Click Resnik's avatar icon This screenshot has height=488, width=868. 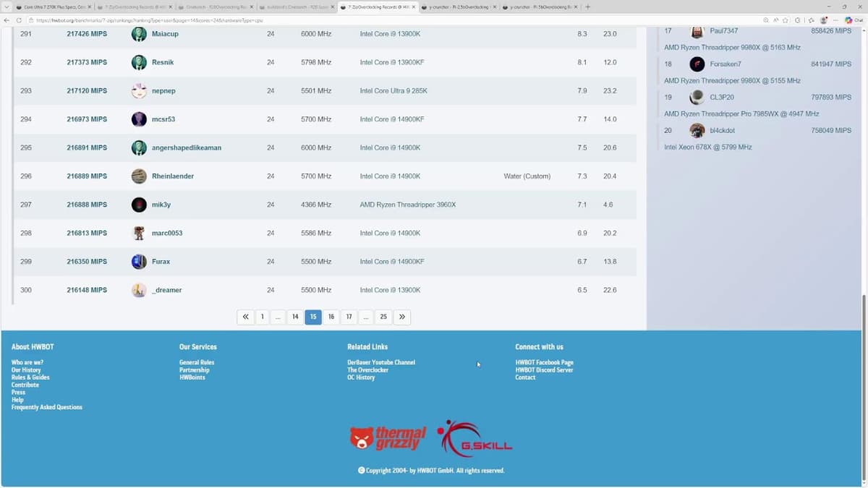[139, 62]
